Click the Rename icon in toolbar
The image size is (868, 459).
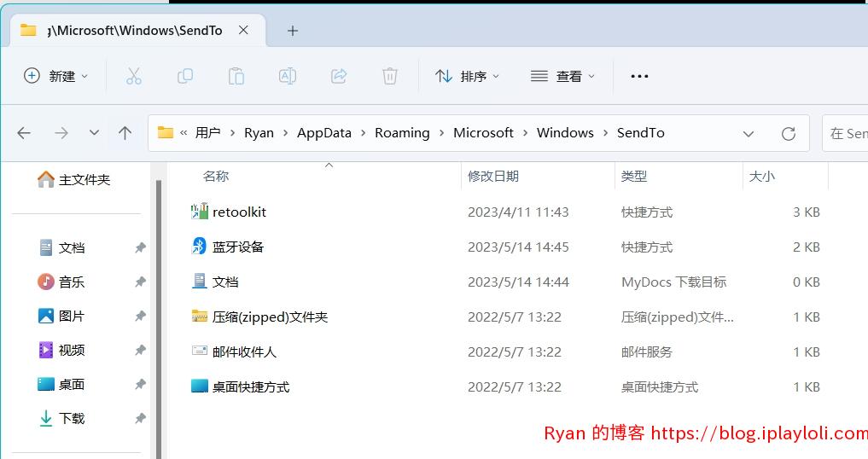point(288,76)
